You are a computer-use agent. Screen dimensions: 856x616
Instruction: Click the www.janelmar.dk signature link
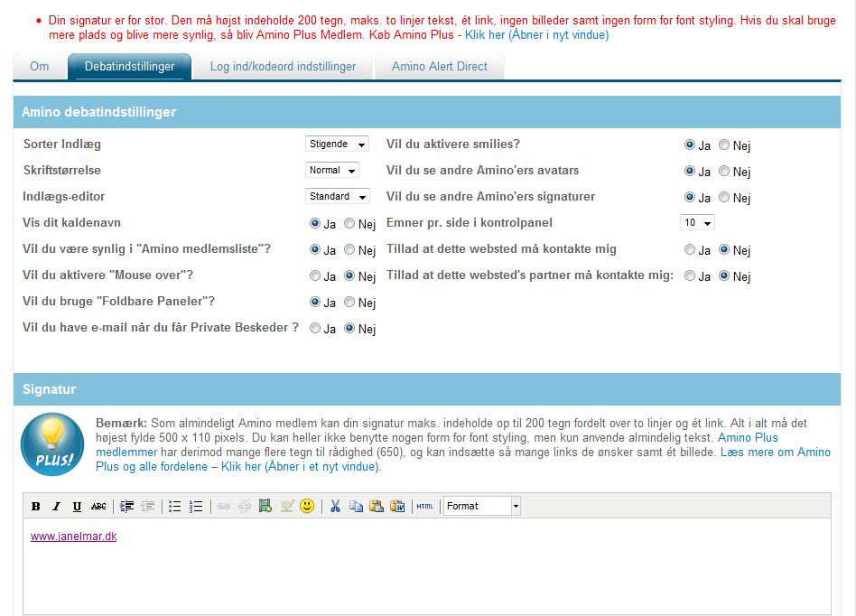(x=74, y=537)
